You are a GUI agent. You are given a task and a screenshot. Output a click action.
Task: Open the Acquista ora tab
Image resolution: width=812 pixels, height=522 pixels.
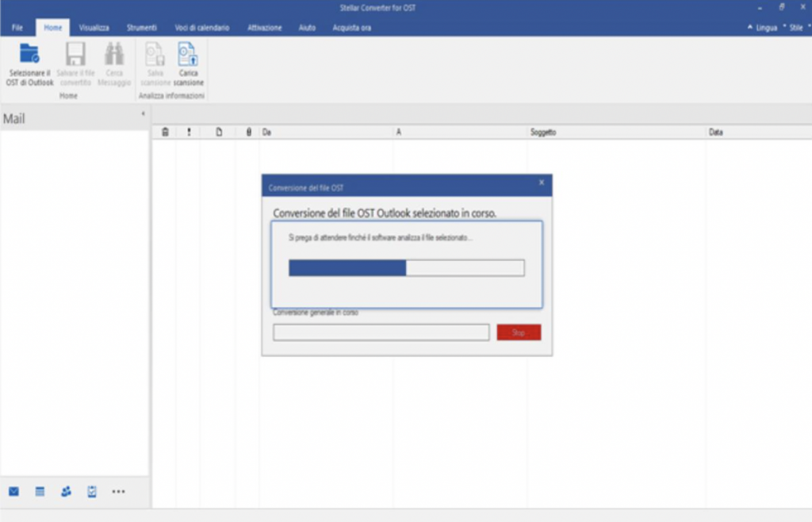(352, 28)
